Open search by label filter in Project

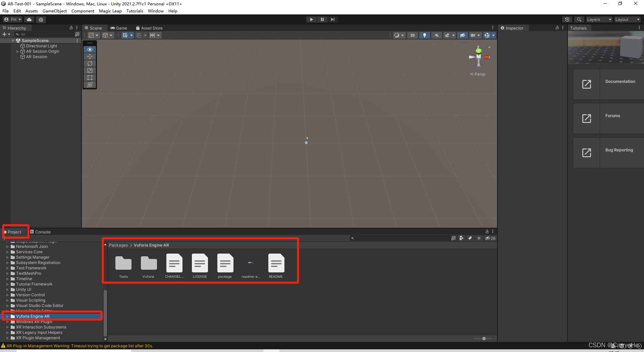[x=470, y=238]
